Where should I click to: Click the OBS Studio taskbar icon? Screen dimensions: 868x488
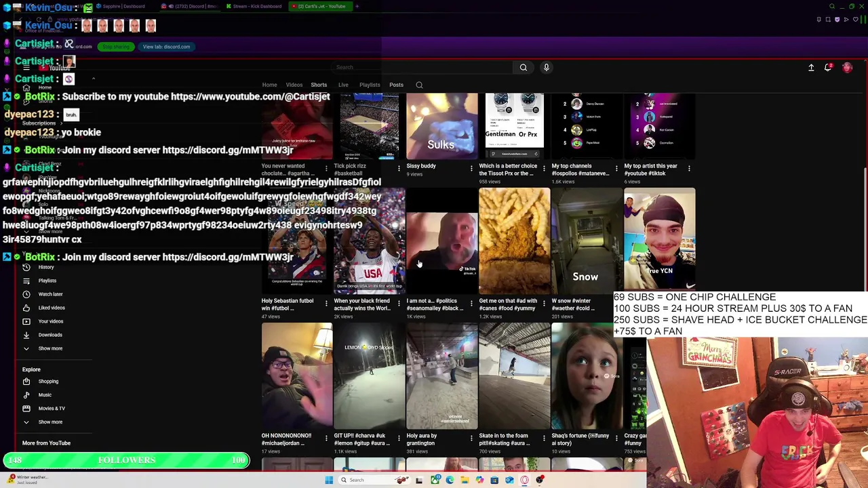pos(540,480)
